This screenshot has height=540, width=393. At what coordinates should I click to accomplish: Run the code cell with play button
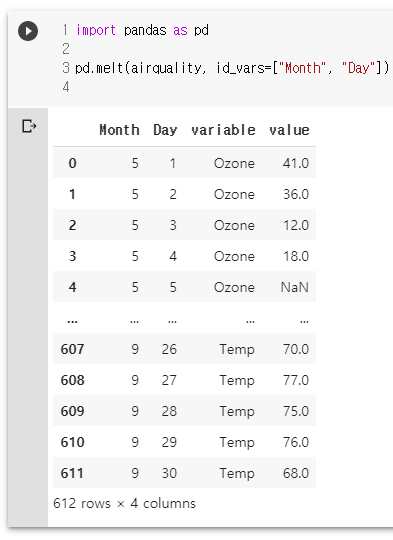tap(28, 31)
